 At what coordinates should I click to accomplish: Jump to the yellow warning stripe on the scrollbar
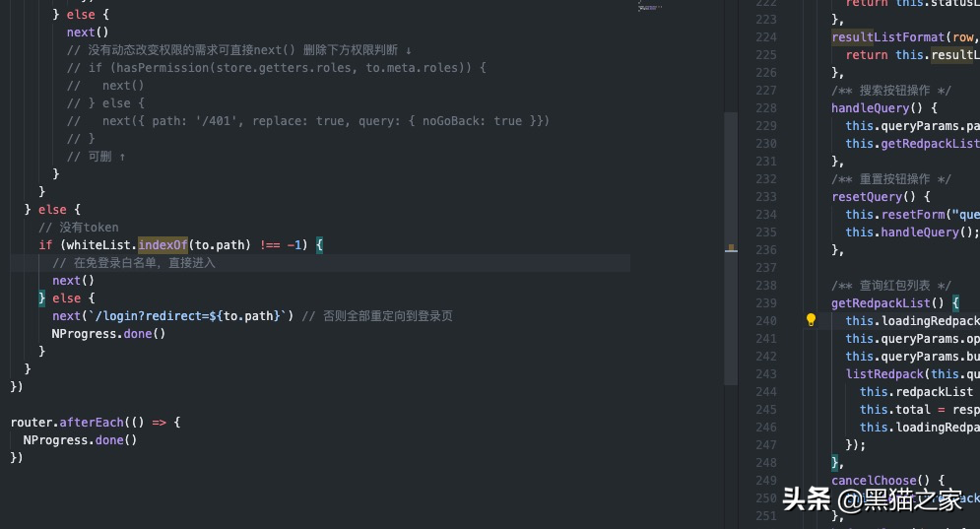point(731,248)
